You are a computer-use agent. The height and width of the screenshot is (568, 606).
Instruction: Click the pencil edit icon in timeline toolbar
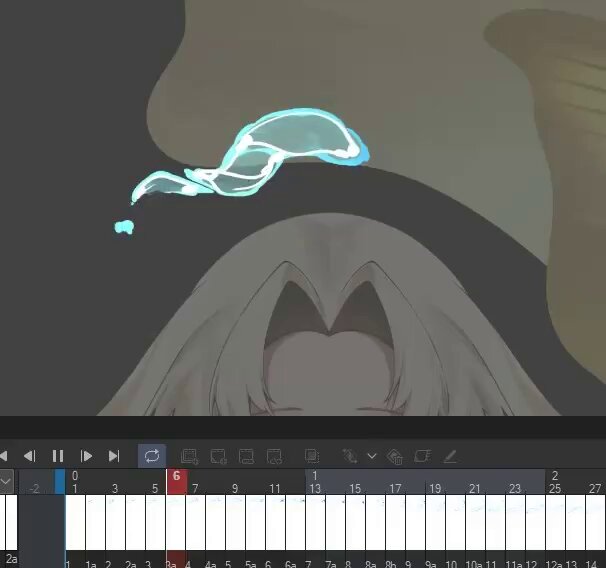(x=450, y=456)
